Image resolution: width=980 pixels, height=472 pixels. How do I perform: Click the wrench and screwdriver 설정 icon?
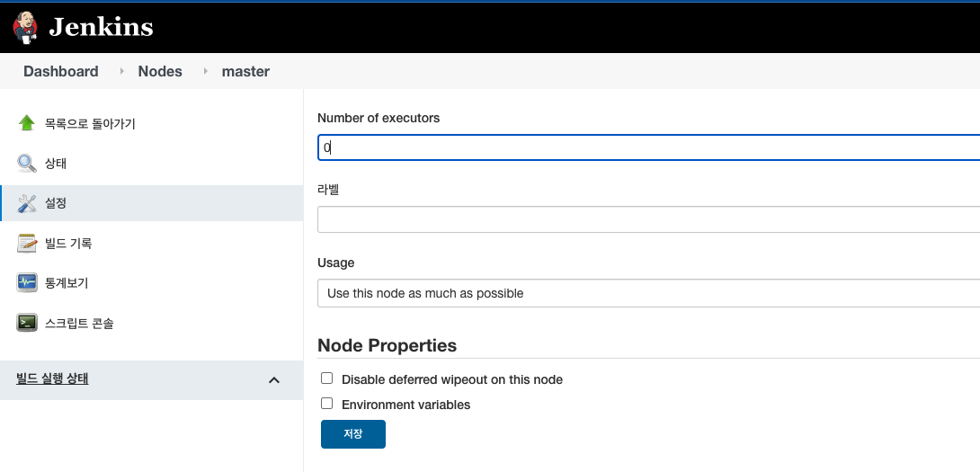(26, 203)
